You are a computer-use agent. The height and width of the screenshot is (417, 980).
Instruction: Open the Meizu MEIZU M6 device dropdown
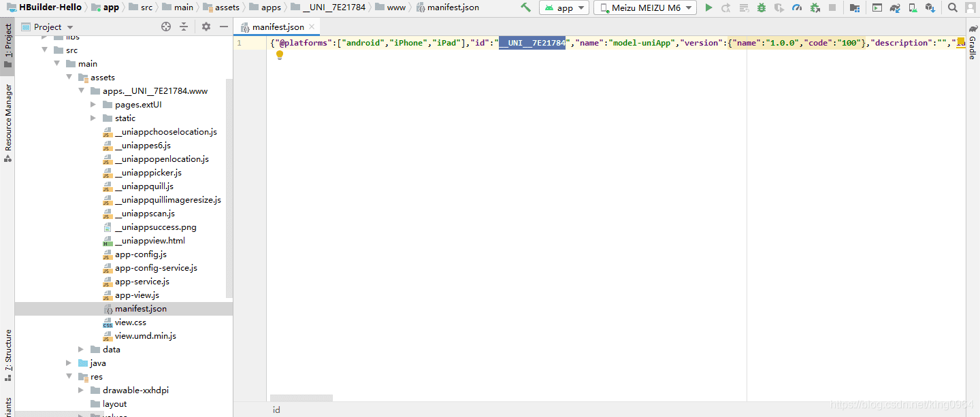click(x=644, y=7)
